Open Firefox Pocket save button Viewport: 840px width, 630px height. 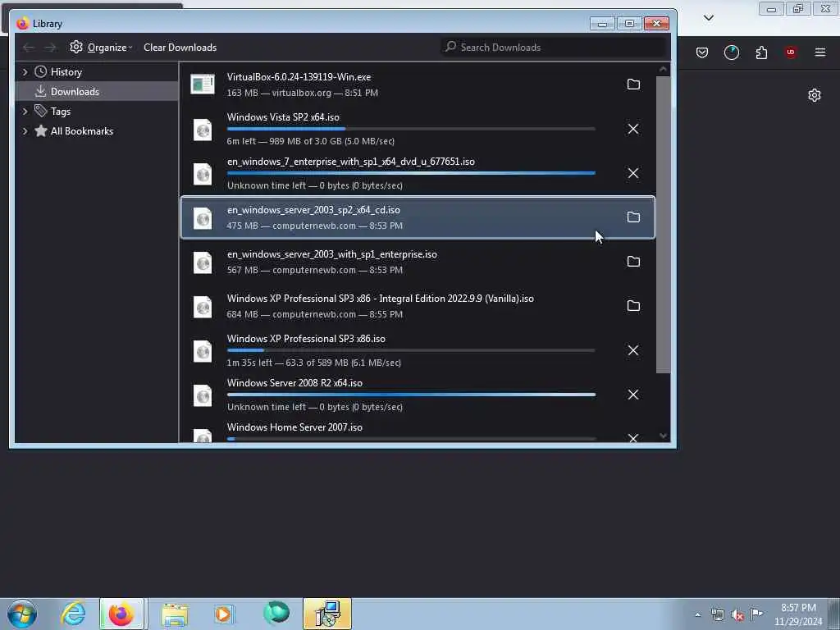tap(702, 52)
